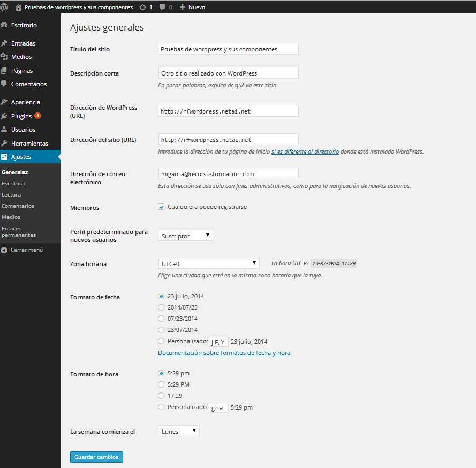Open Documentación sobre formatos de fecha link
The image size is (476, 468).
224,353
